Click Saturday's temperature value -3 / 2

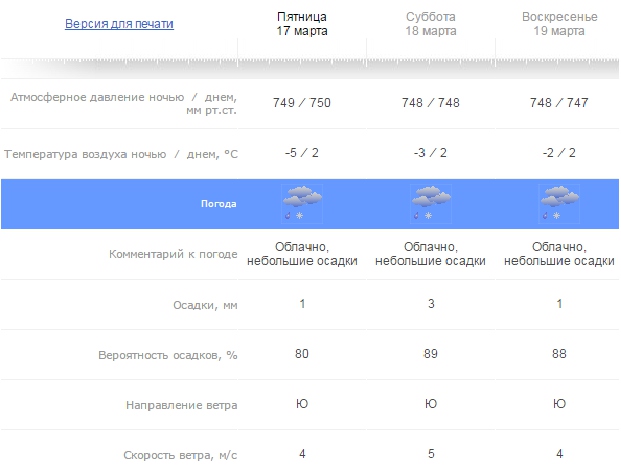point(431,153)
